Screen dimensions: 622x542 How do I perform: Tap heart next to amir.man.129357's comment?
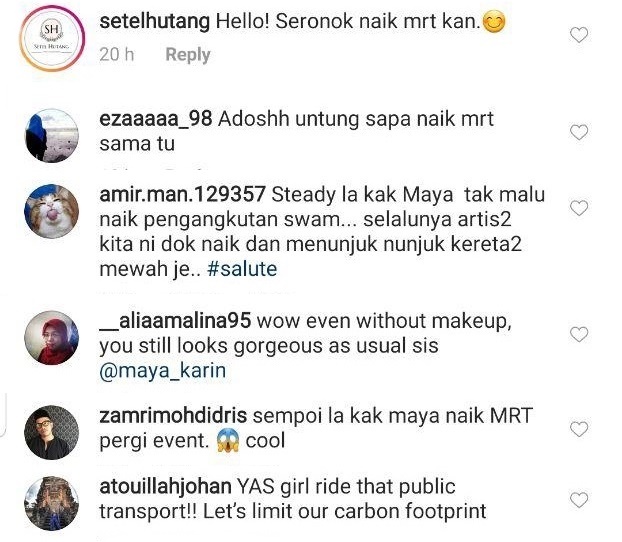tap(579, 208)
